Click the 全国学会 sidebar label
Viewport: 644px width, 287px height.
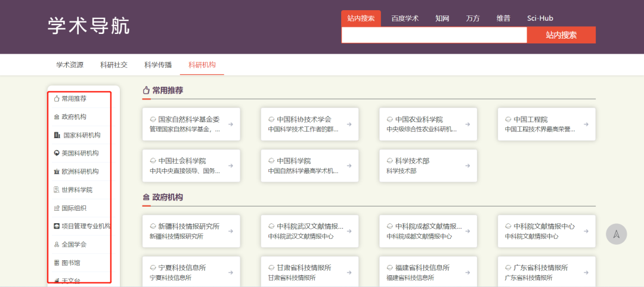74,244
